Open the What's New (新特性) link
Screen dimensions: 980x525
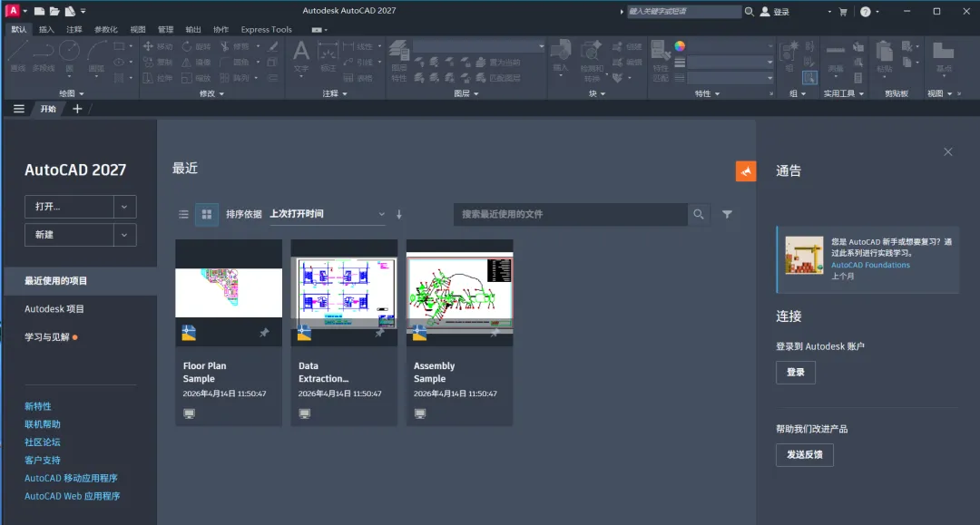[x=37, y=406]
